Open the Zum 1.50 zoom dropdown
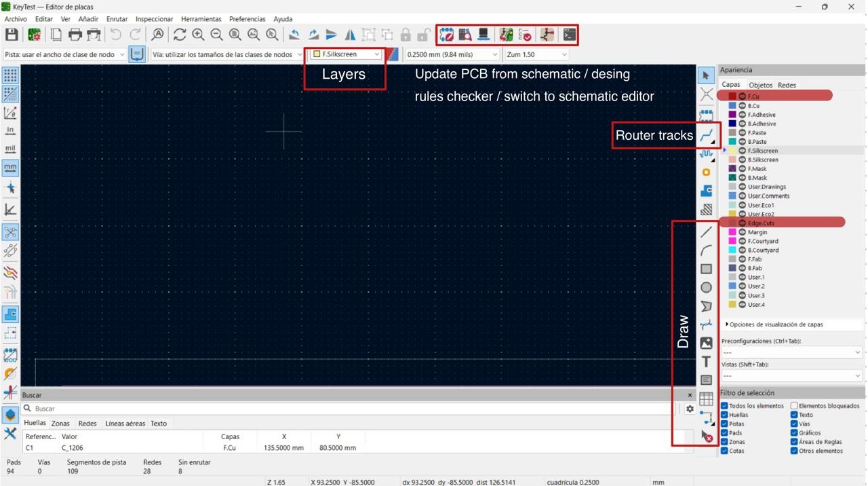Screen dimensions: 868x486 [x=536, y=54]
